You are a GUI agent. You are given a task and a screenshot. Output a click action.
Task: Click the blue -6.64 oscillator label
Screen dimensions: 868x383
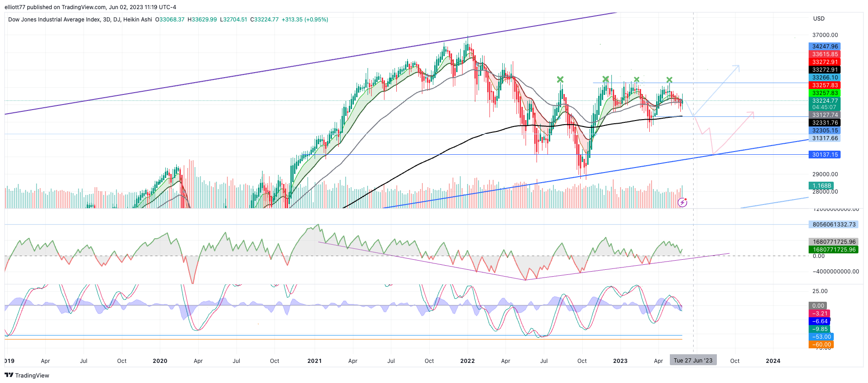(820, 321)
